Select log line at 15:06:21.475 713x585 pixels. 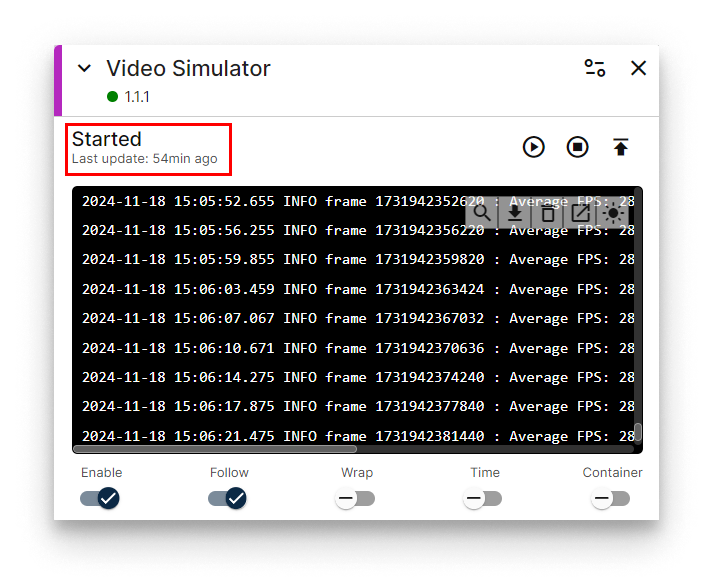358,436
